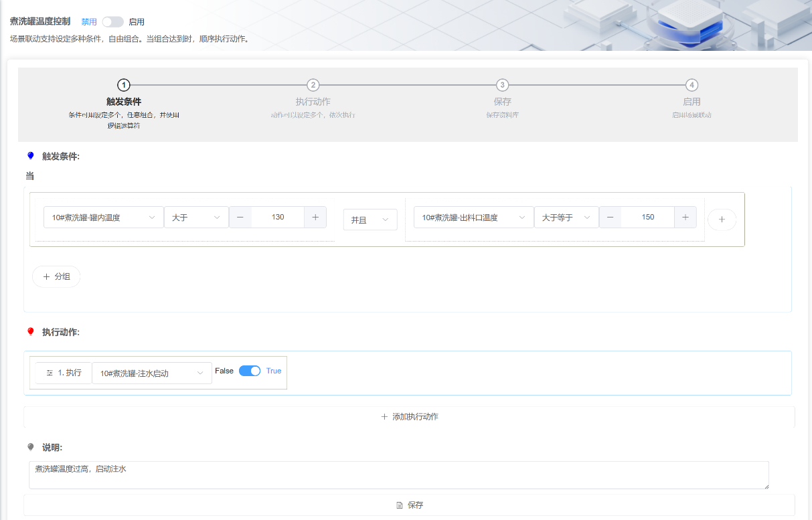Expand the 大于 operator dropdown
The width and height of the screenshot is (812, 520).
tap(196, 218)
